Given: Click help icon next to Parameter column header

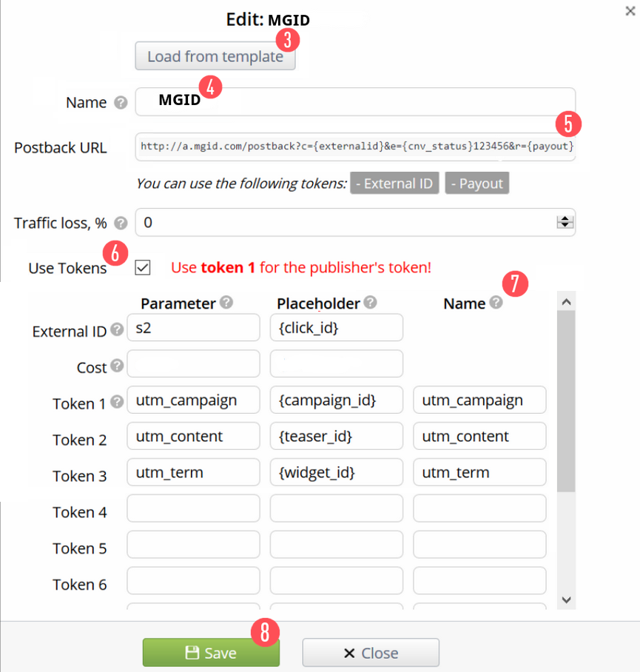Looking at the screenshot, I should [226, 303].
